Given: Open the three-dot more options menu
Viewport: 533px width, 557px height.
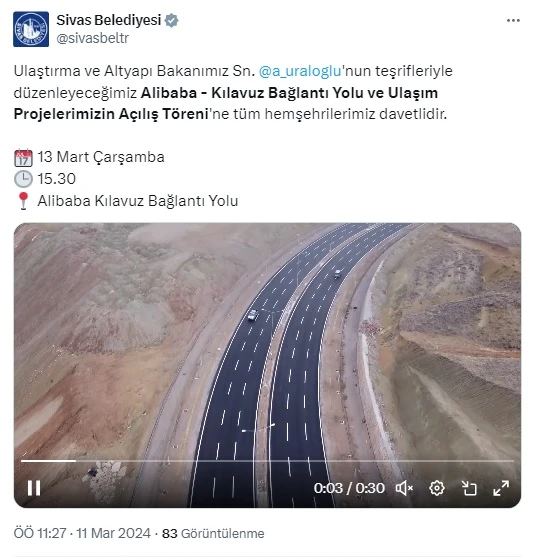Looking at the screenshot, I should [513, 21].
